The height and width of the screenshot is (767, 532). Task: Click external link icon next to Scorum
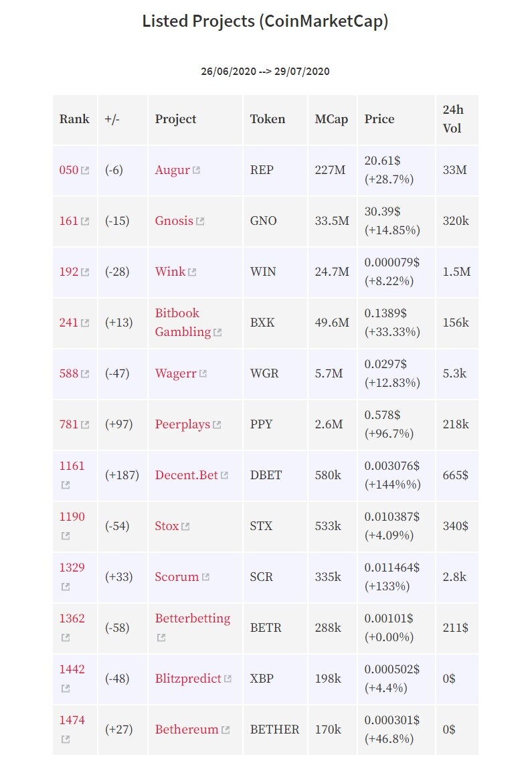(205, 577)
